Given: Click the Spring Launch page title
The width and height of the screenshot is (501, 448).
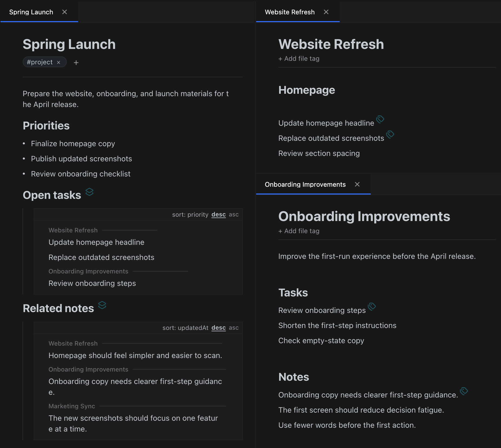Looking at the screenshot, I should (x=69, y=44).
